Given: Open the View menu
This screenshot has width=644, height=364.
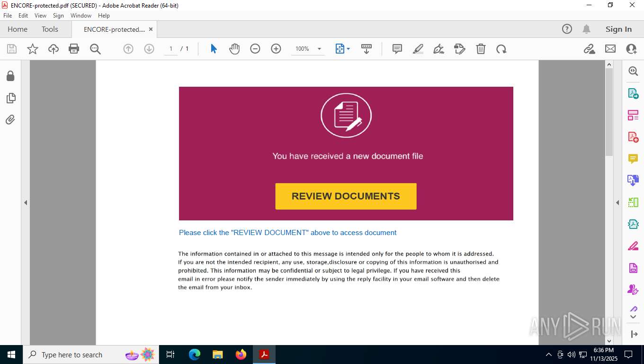Looking at the screenshot, I should pos(40,16).
